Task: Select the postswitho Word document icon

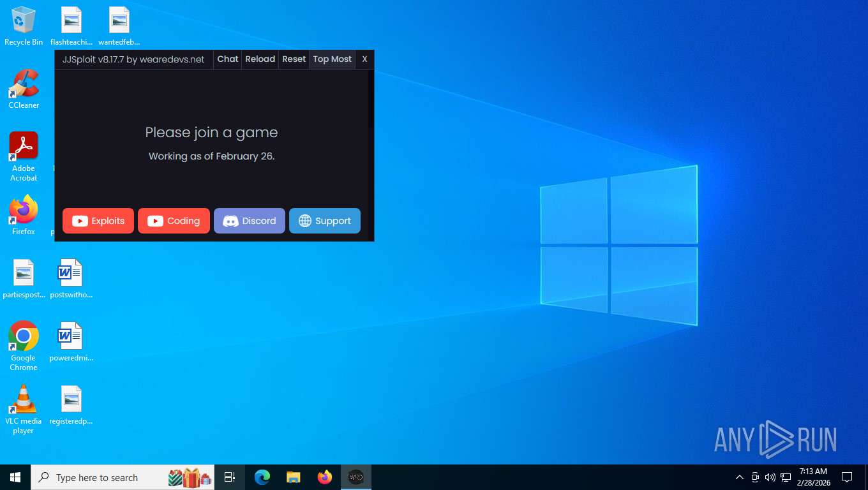Action: pyautogui.click(x=71, y=279)
